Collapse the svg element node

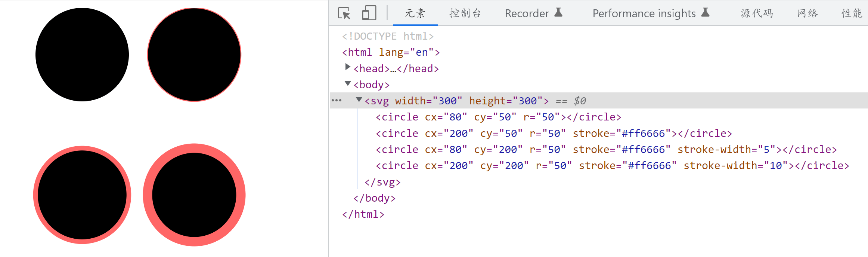(359, 99)
